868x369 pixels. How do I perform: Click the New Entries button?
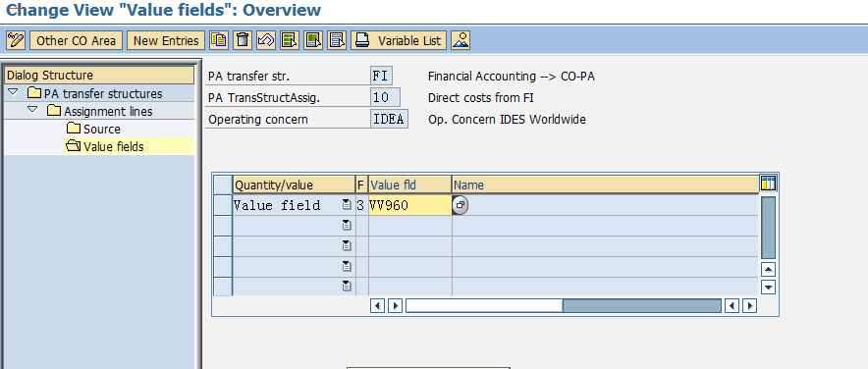point(166,40)
